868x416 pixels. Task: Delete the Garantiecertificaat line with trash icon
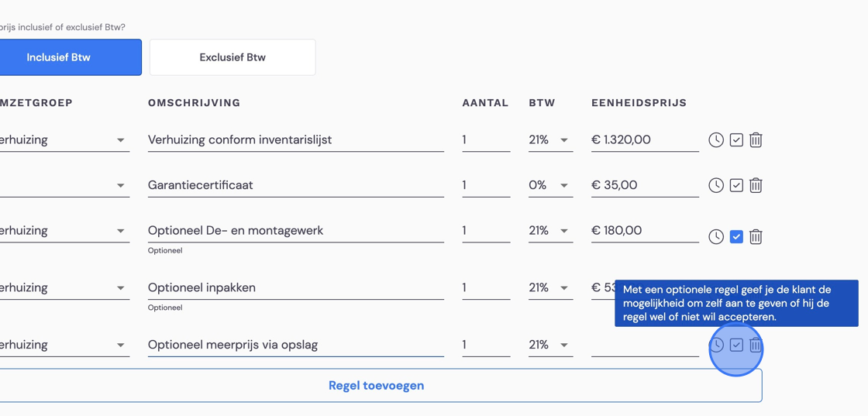point(756,185)
